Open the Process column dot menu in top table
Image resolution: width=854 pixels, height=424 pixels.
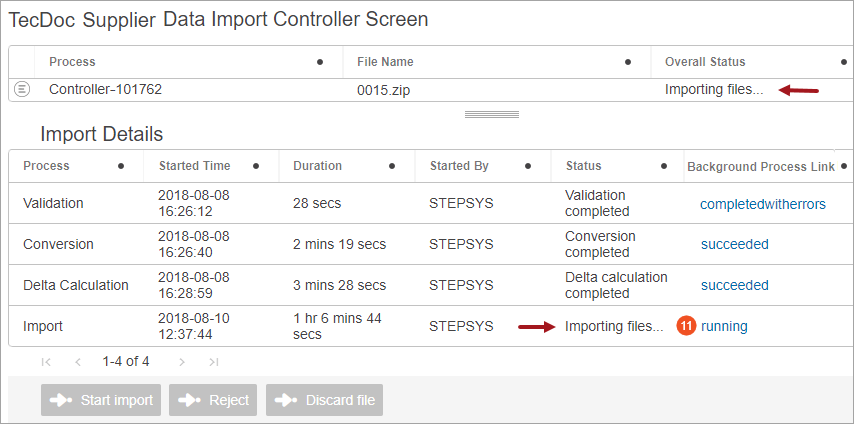tap(320, 62)
